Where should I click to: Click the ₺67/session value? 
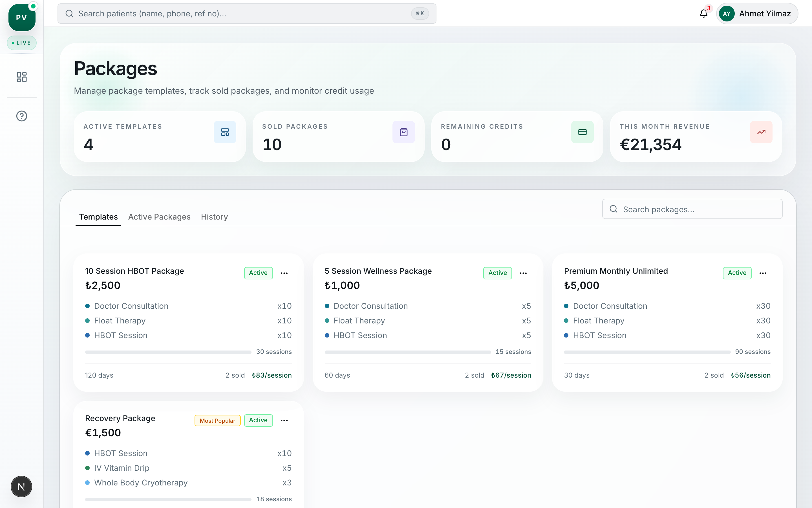tap(511, 375)
